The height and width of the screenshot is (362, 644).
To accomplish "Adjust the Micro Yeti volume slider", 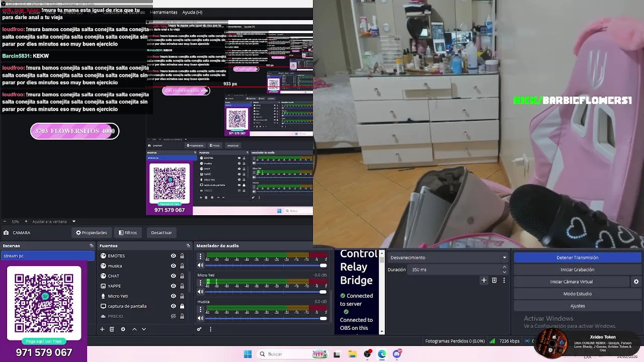I will [x=266, y=292].
